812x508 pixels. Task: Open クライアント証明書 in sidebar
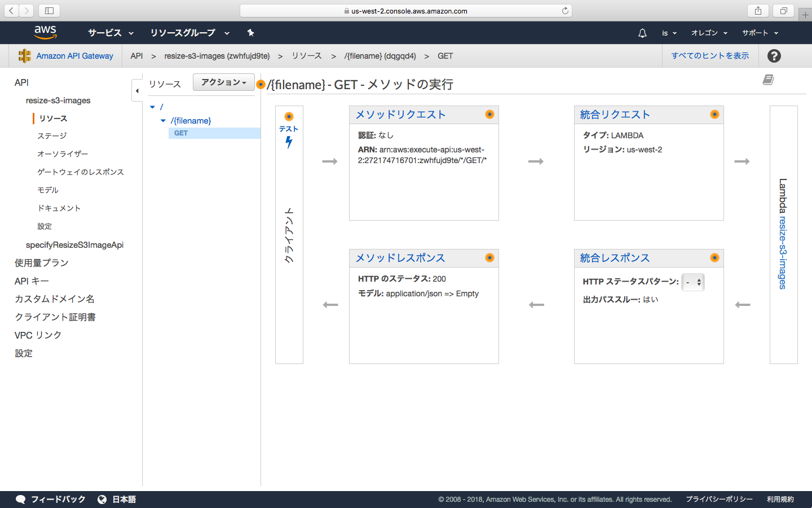(55, 317)
